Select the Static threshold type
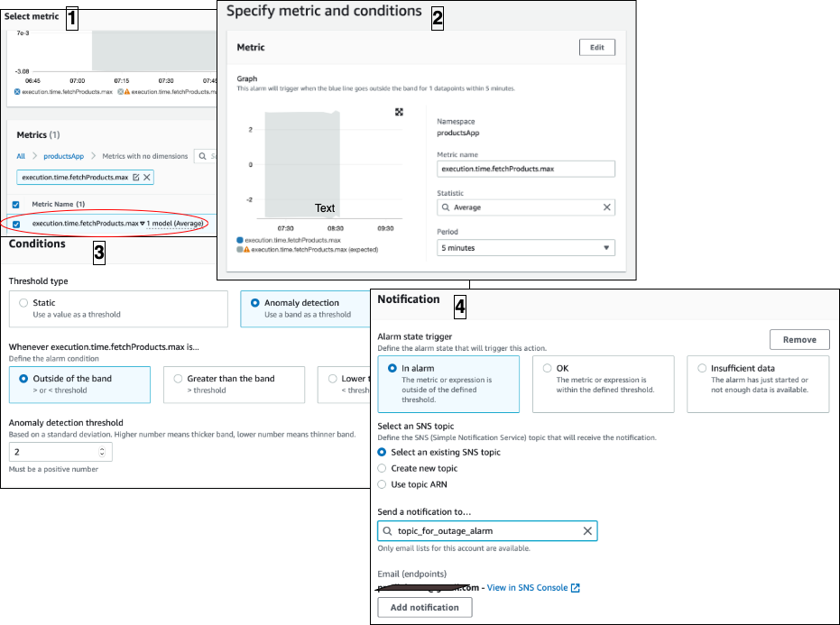 pos(23,303)
